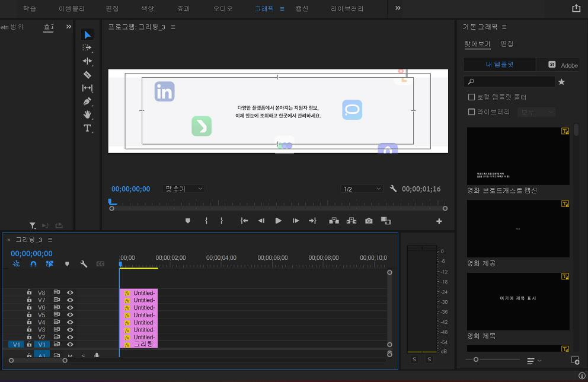
Task: Select the Pen tool
Action: tap(87, 101)
